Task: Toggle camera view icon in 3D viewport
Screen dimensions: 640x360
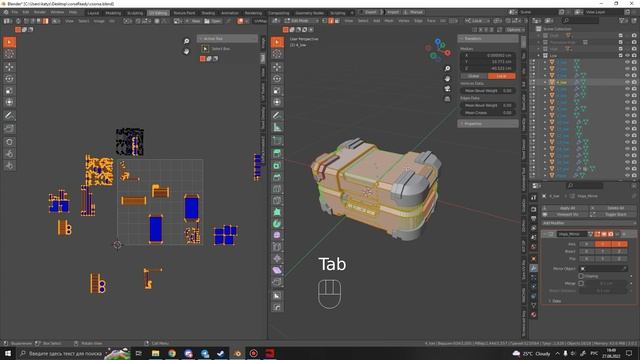Action: pyautogui.click(x=447, y=89)
